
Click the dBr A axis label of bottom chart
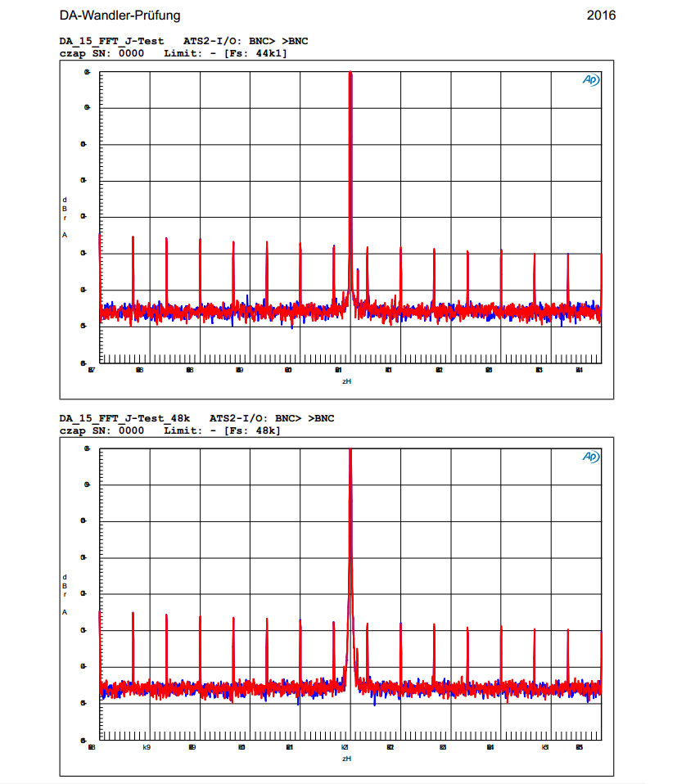point(65,594)
